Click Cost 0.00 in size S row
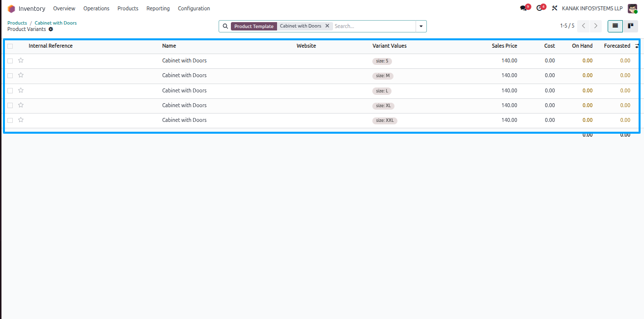Viewport: 644px width, 319px height. [550, 60]
